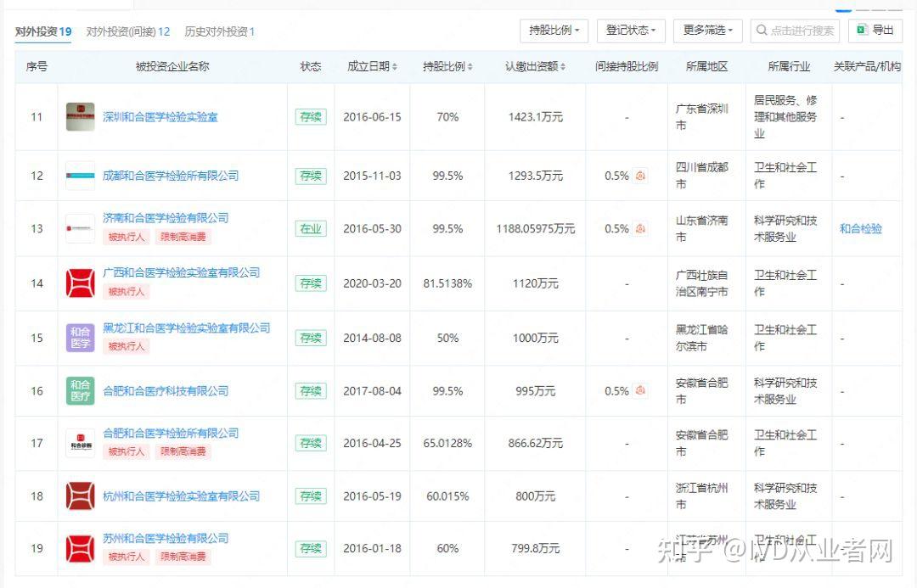Select date 2020-03-20 cell
This screenshot has width=917, height=588.
pyautogui.click(x=372, y=283)
